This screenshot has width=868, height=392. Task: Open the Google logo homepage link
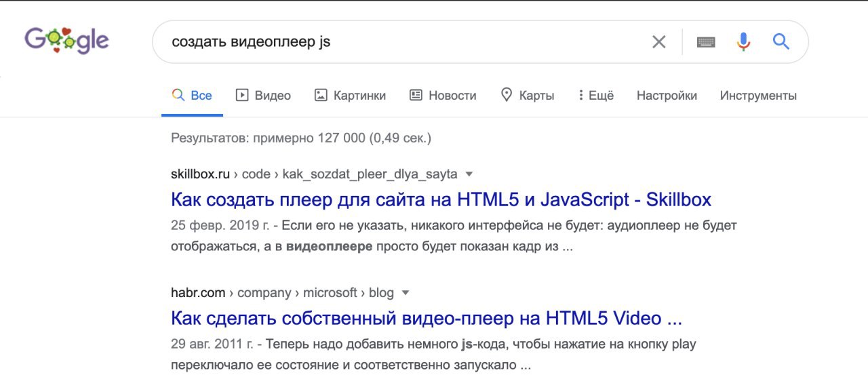pos(67,41)
